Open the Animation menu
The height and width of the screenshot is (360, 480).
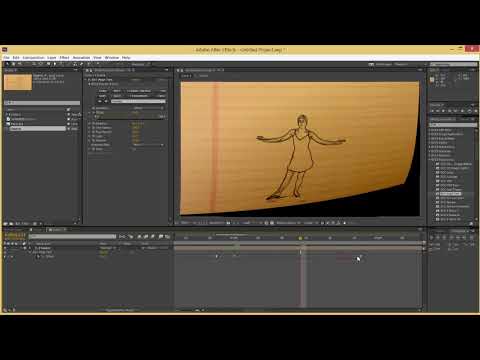pos(81,58)
